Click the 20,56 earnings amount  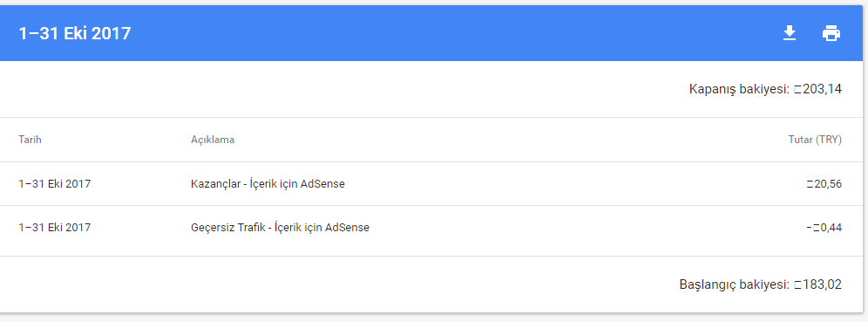click(824, 184)
